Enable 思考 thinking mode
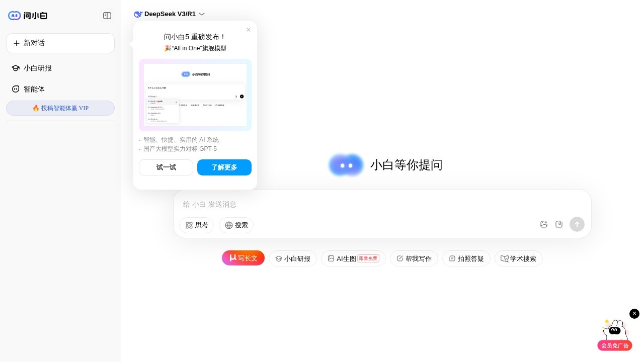Screen dimensions: 644x362 tap(196, 225)
